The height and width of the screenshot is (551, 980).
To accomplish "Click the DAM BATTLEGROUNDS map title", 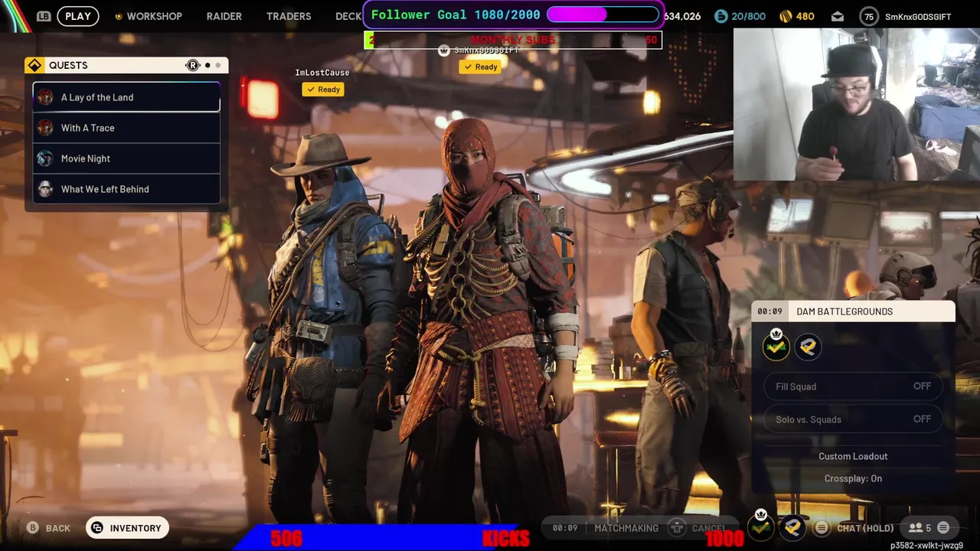I will coord(844,311).
